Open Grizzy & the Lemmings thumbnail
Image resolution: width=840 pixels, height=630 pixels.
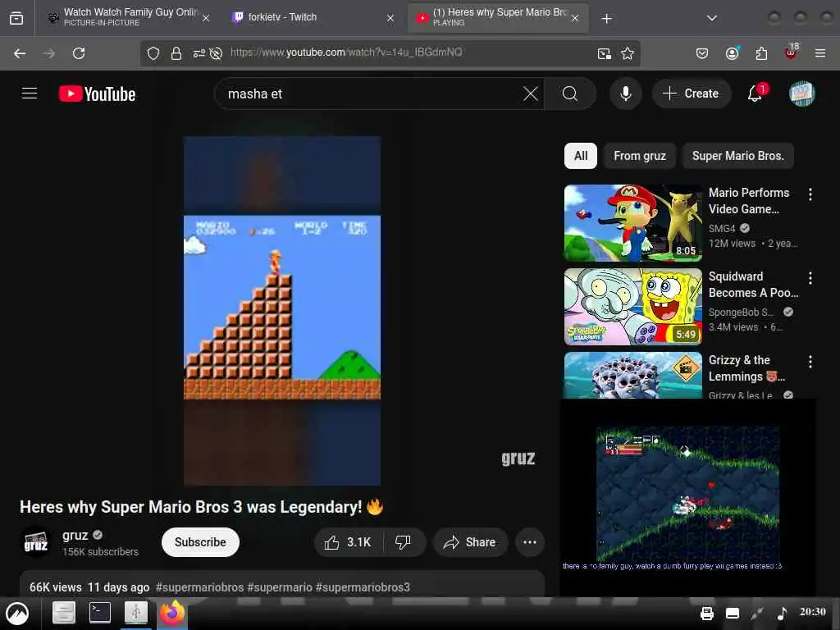[632, 376]
